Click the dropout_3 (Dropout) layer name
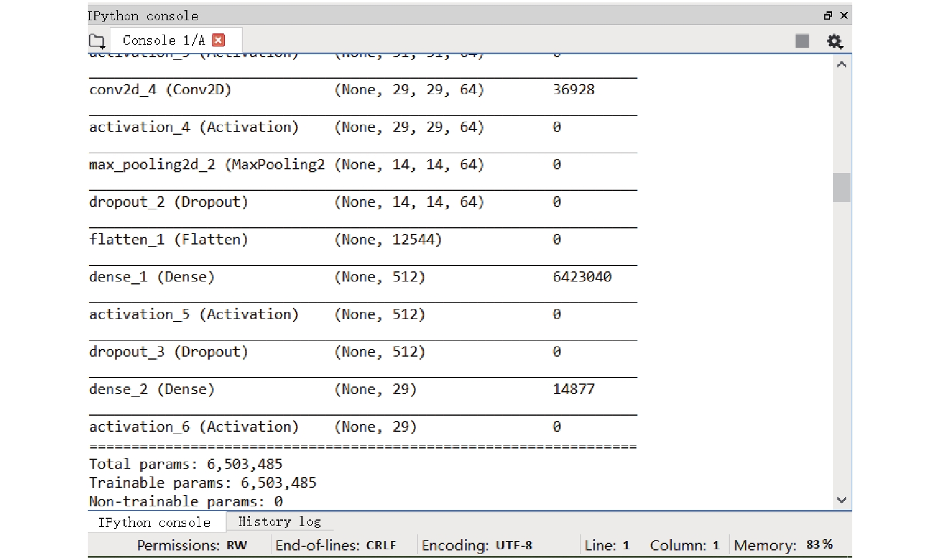This screenshot has width=940, height=560. (168, 352)
